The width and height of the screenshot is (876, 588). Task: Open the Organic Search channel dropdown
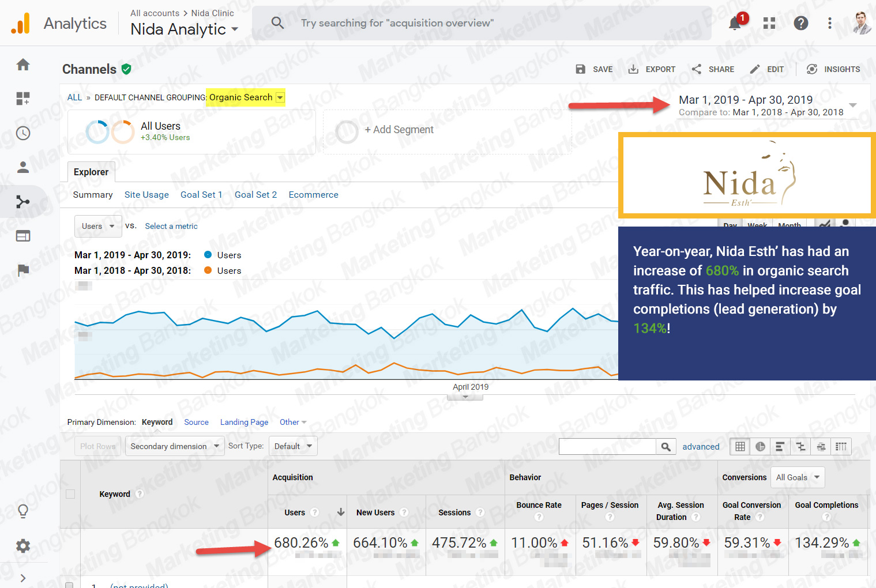click(x=280, y=97)
